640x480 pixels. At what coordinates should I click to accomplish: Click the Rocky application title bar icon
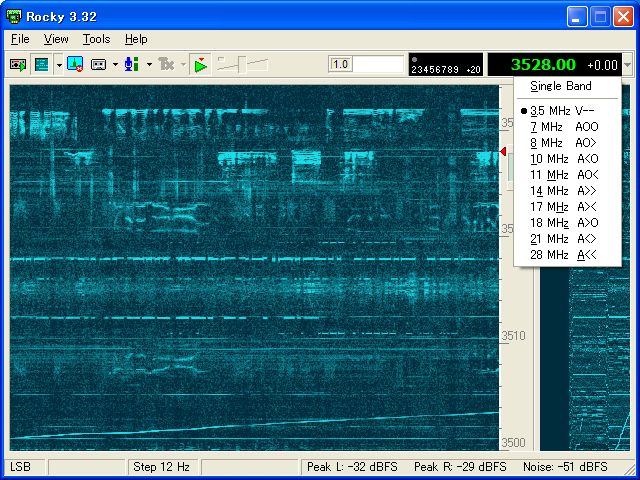[13, 17]
